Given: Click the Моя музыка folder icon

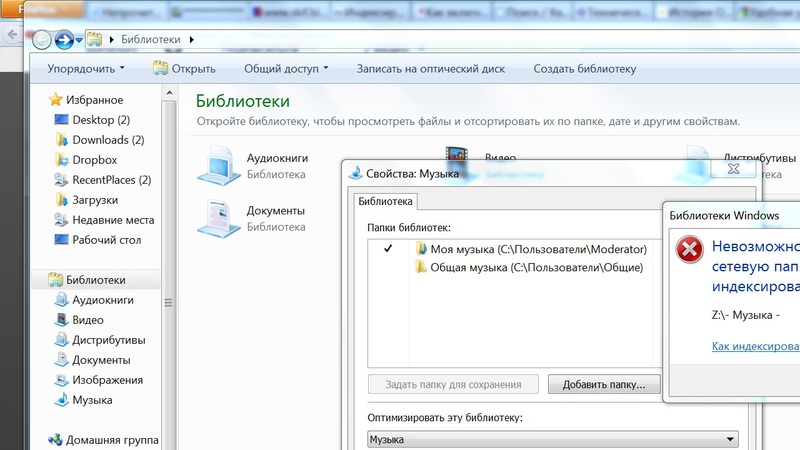Looking at the screenshot, I should coord(421,248).
